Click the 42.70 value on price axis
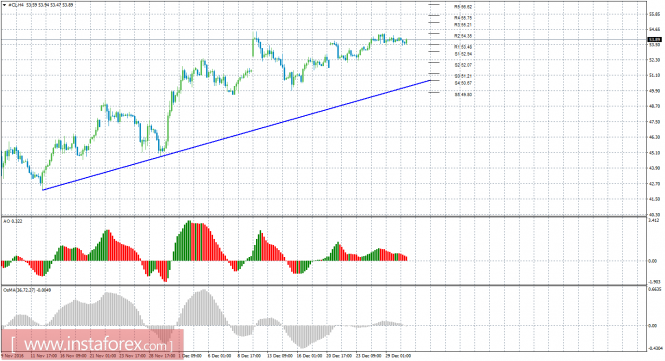This screenshot has height=361, width=665. pos(654,184)
